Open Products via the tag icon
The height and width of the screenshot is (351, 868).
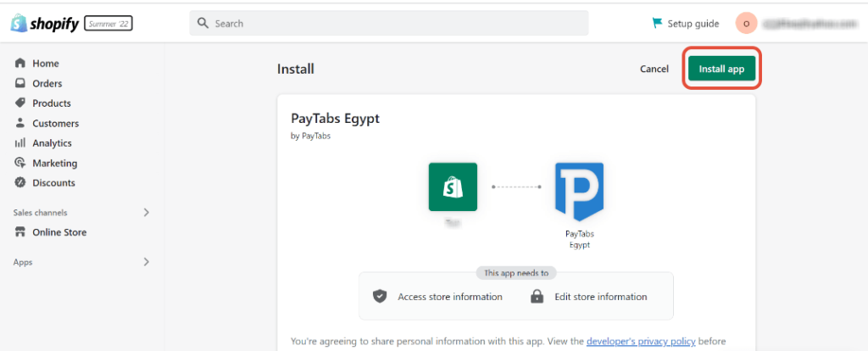coord(20,103)
